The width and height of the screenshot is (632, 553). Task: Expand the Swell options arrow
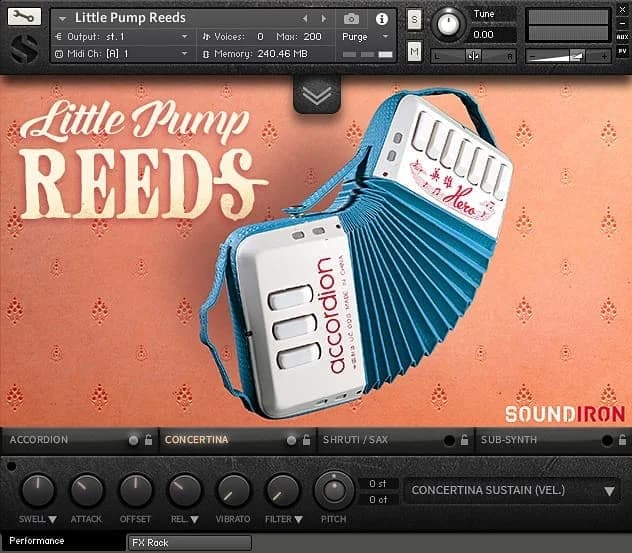[x=53, y=520]
